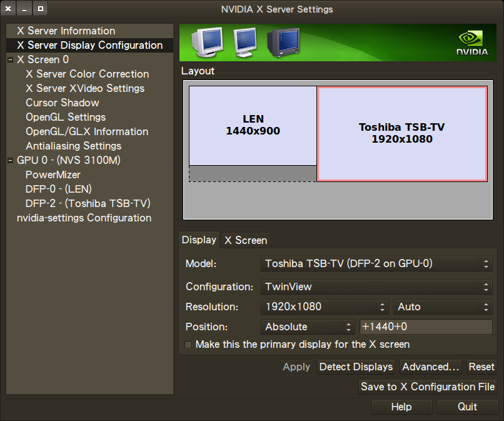Open nvidia-settings Configuration
Image resolution: width=504 pixels, height=421 pixels.
point(84,218)
